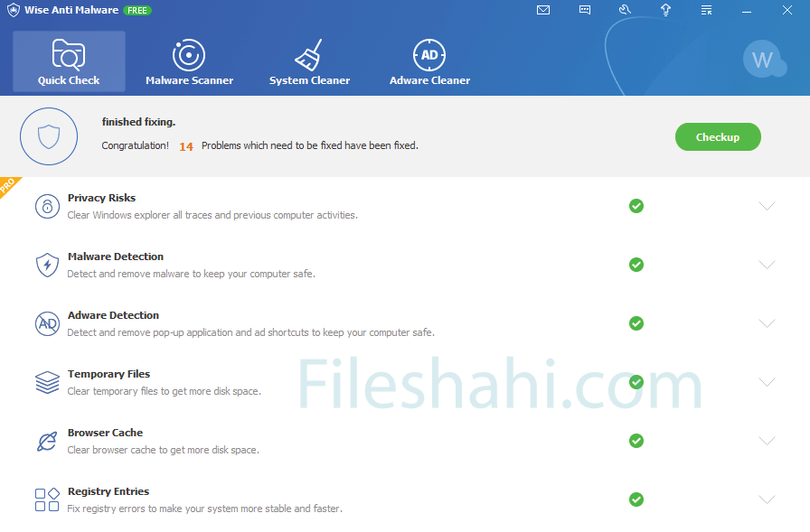Expand the Malware Detection row chevron

767,265
